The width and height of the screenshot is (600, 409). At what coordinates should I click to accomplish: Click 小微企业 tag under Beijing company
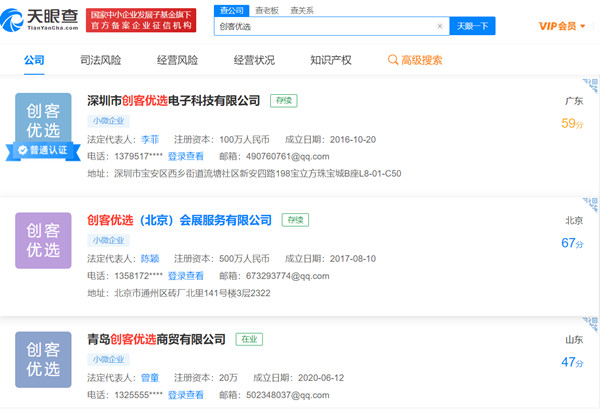(x=108, y=240)
